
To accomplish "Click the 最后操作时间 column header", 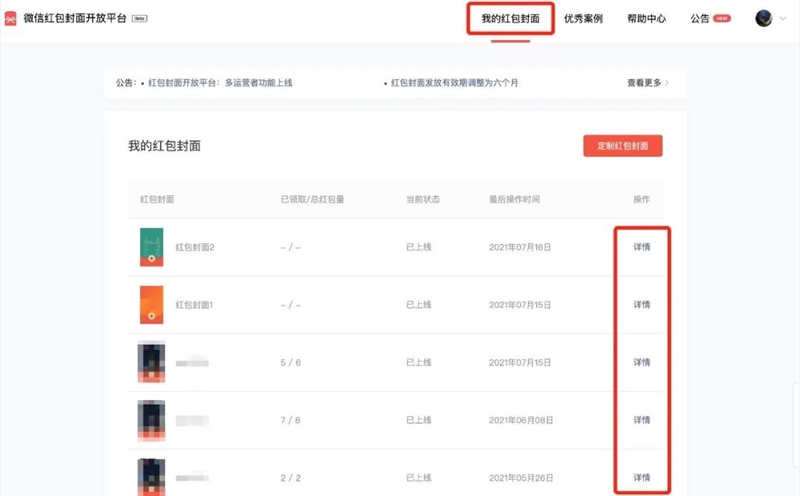I will [514, 200].
